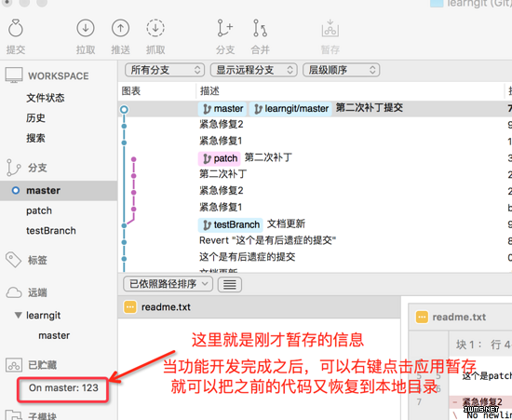Click the 图表 column header
Viewport: 512px width, 420px height.
[x=131, y=90]
